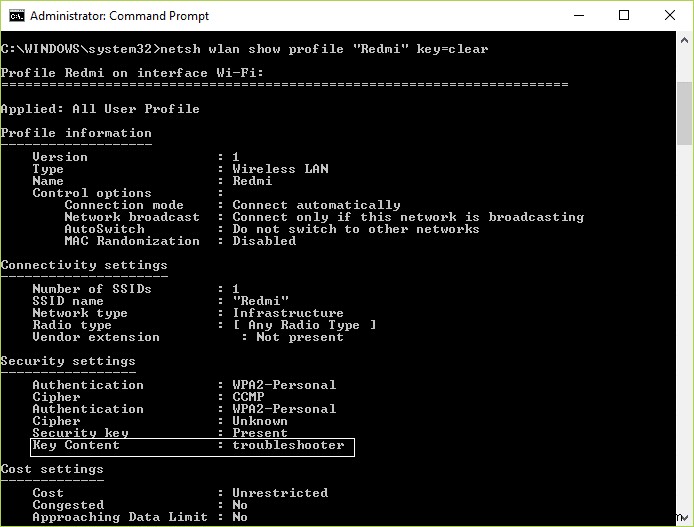The height and width of the screenshot is (527, 694).
Task: Close the Administrator Command Prompt window
Action: coord(669,16)
